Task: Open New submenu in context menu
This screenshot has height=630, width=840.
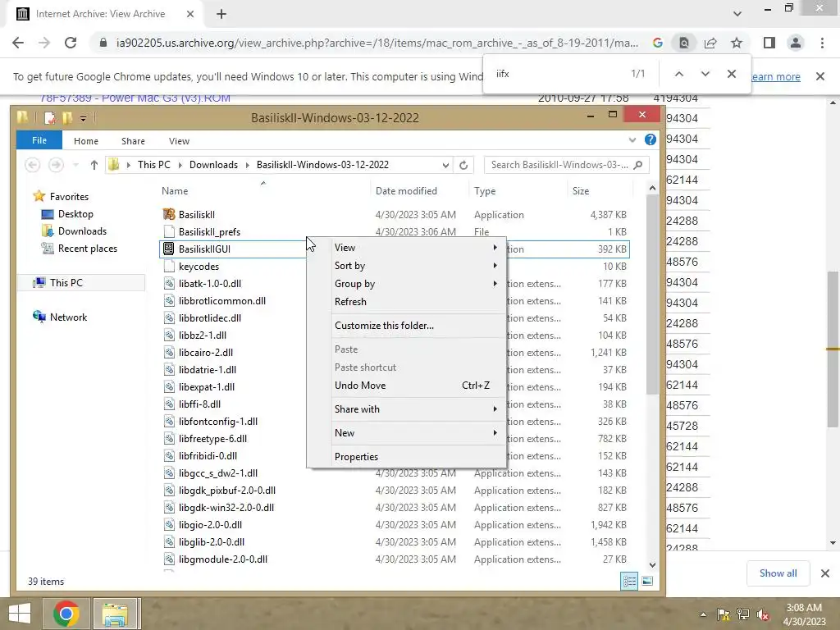Action: click(406, 433)
